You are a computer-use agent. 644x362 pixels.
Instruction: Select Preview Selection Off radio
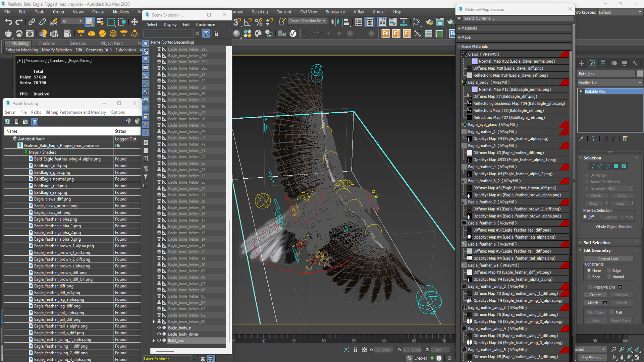[x=585, y=217]
